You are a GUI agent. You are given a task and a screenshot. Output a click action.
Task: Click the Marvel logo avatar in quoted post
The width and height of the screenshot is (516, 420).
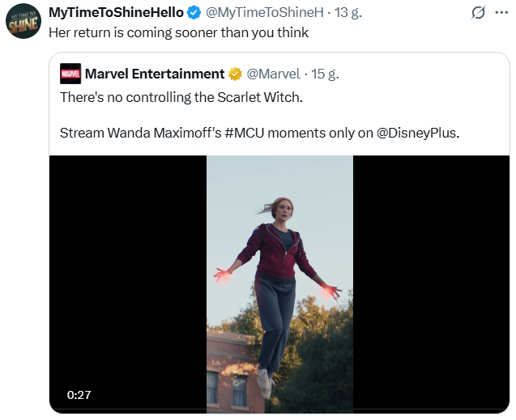70,74
